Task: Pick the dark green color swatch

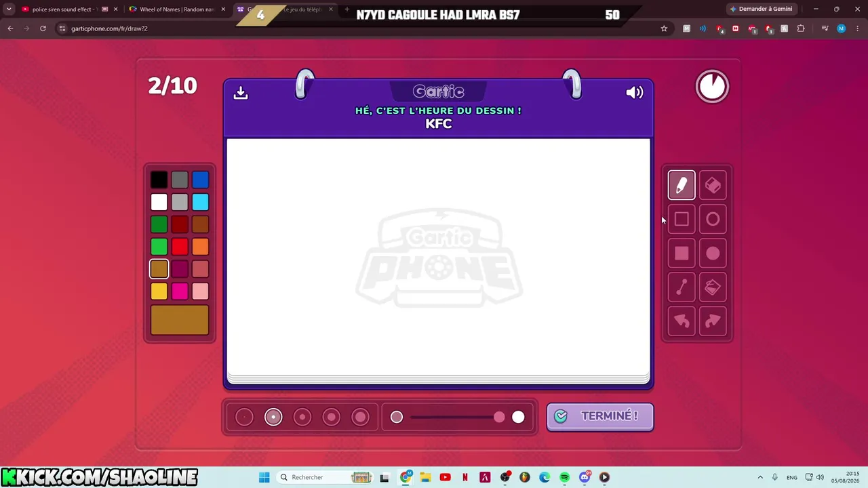Action: click(159, 224)
